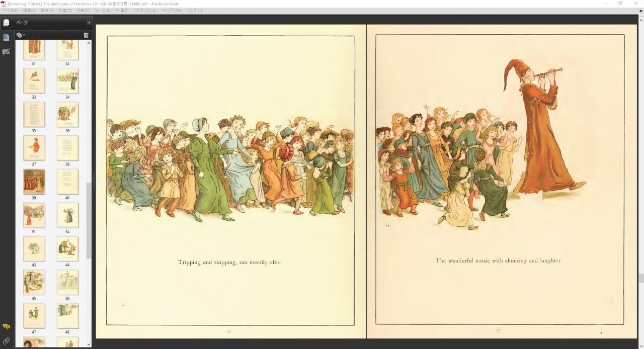Image resolution: width=644 pixels, height=349 pixels.
Task: Click the page icon beside the ページ title
Action: coord(6,23)
